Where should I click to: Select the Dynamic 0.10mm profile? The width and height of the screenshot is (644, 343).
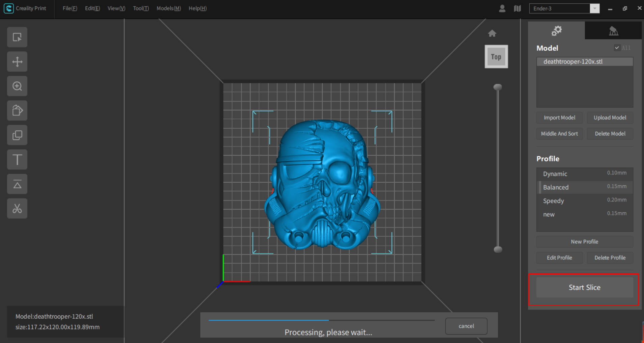tap(584, 174)
